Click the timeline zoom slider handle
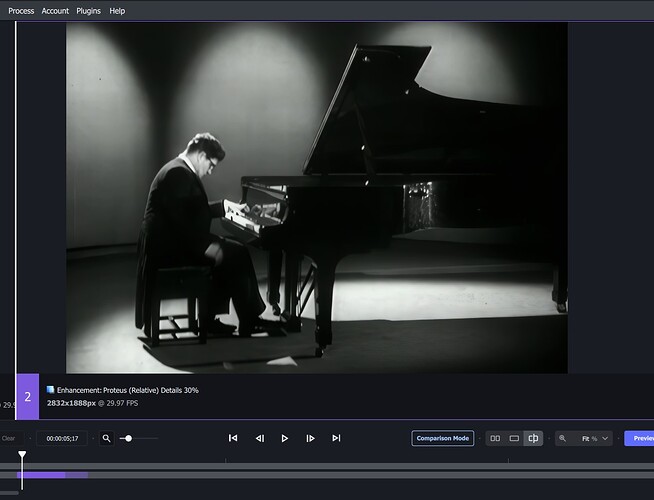The width and height of the screenshot is (654, 500). [x=128, y=438]
